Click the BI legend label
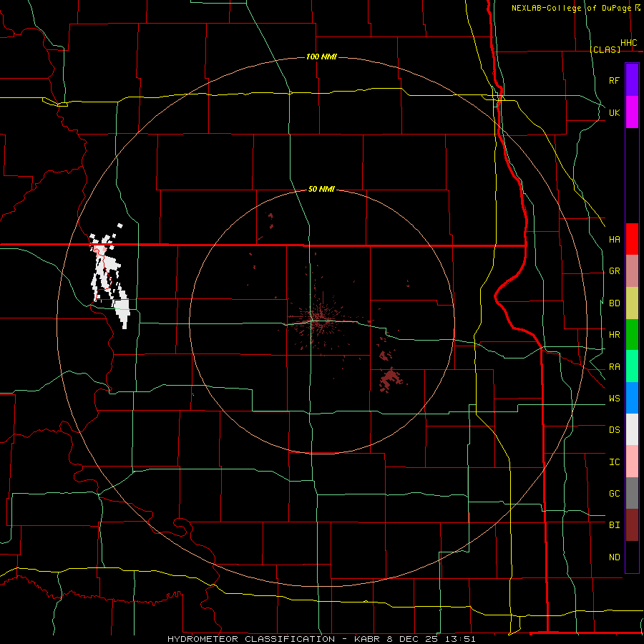The height and width of the screenshot is (644, 644). 614,525
